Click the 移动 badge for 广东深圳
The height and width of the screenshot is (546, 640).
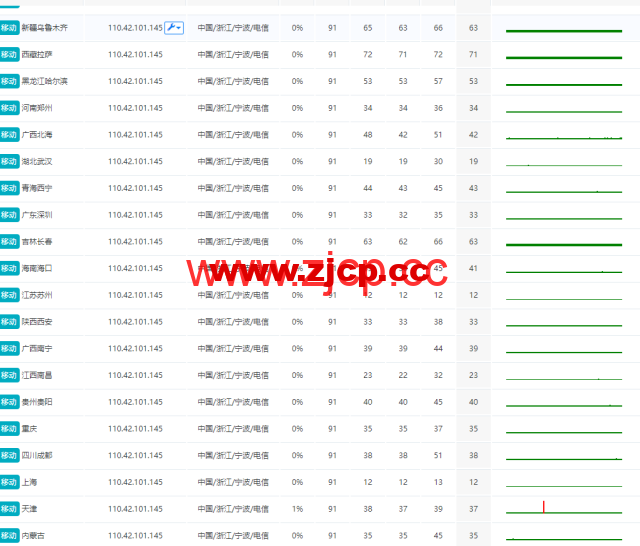pos(9,215)
